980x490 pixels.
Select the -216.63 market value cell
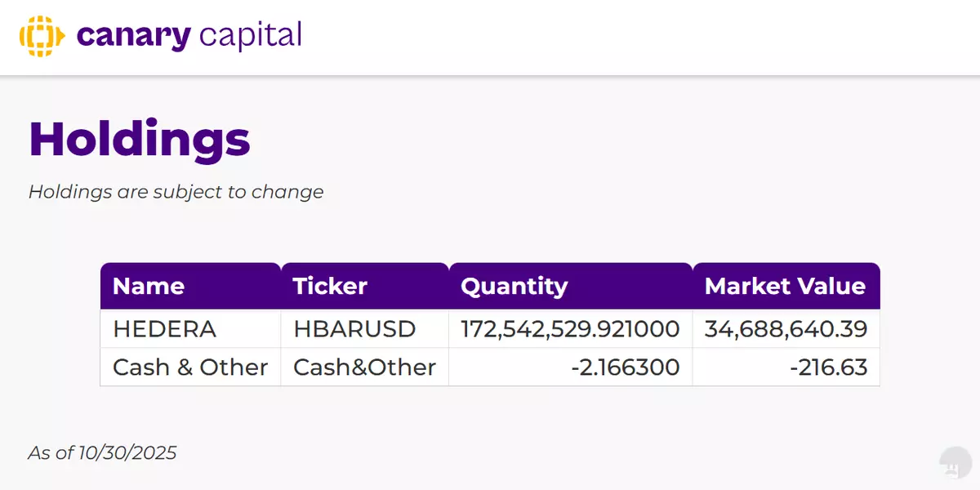click(828, 367)
